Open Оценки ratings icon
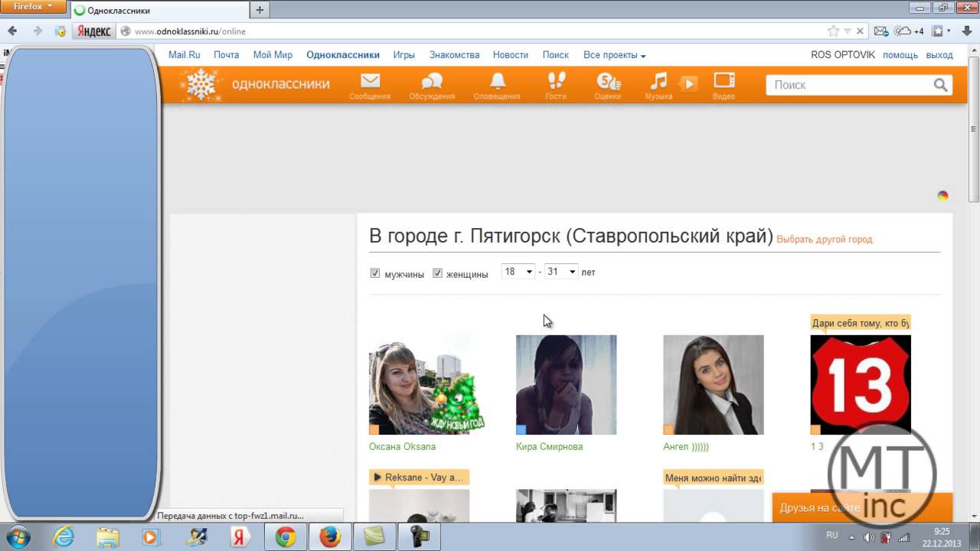Image resolution: width=980 pixels, height=551 pixels. pyautogui.click(x=608, y=80)
